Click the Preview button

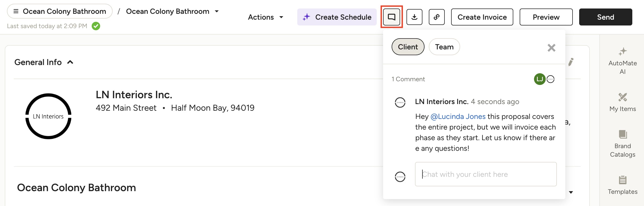coord(546,17)
